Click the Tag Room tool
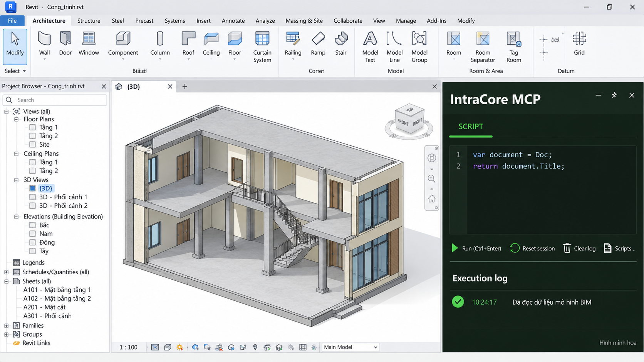The width and height of the screenshot is (644, 362). point(513,47)
